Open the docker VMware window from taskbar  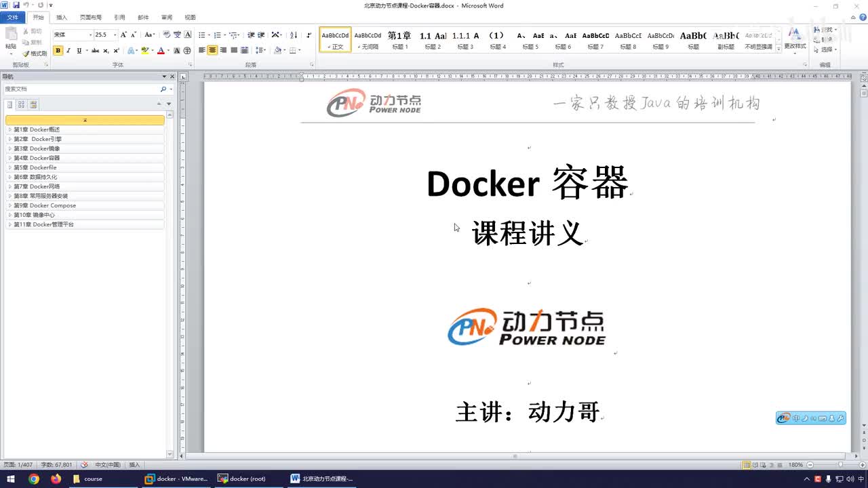(176, 479)
